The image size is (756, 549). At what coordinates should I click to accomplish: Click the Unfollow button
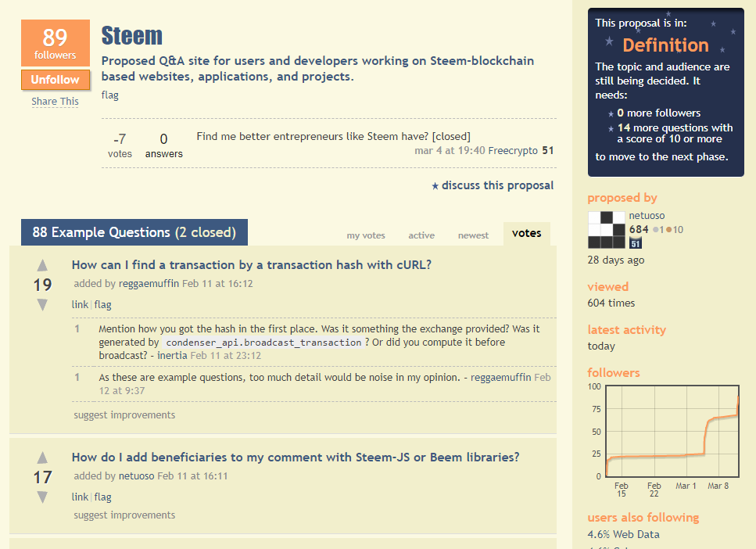[x=56, y=80]
